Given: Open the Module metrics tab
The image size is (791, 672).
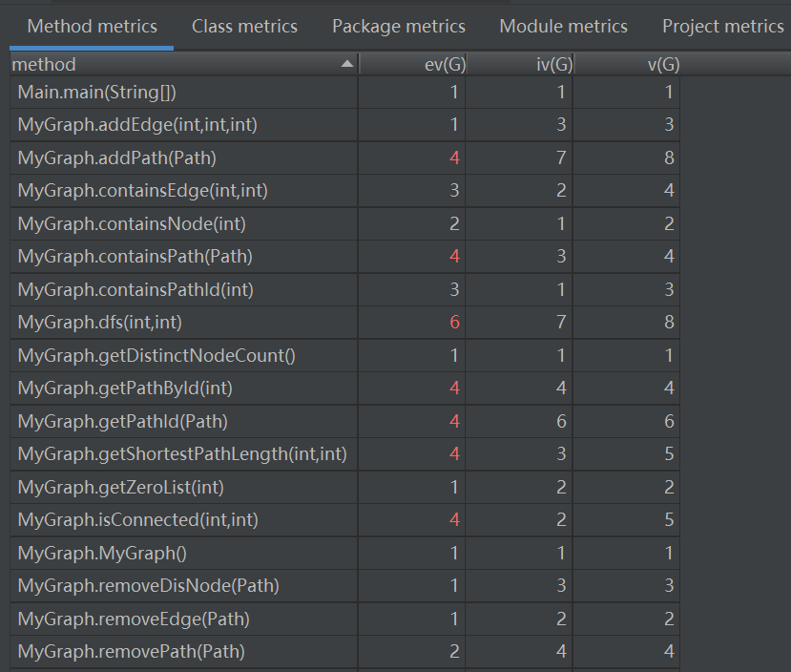Looking at the screenshot, I should pos(564,26).
